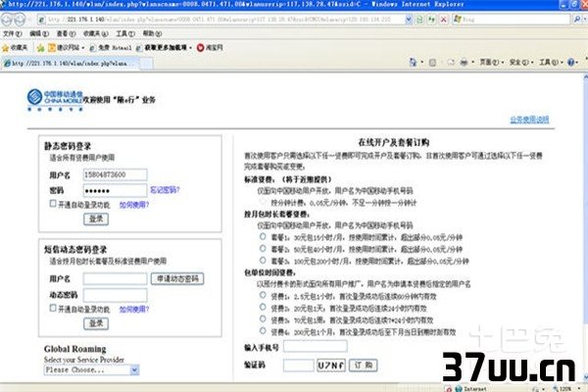Select the 资费2 20元包1天 radio button

coord(263,307)
